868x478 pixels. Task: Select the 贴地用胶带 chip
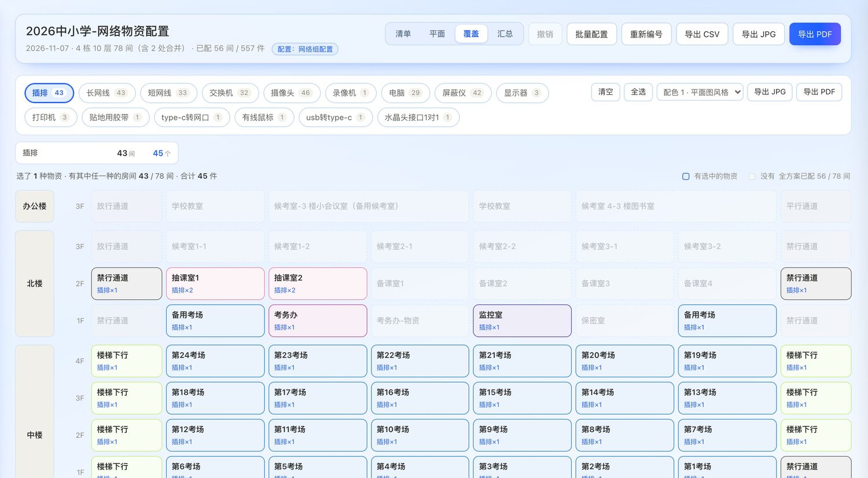click(x=115, y=117)
